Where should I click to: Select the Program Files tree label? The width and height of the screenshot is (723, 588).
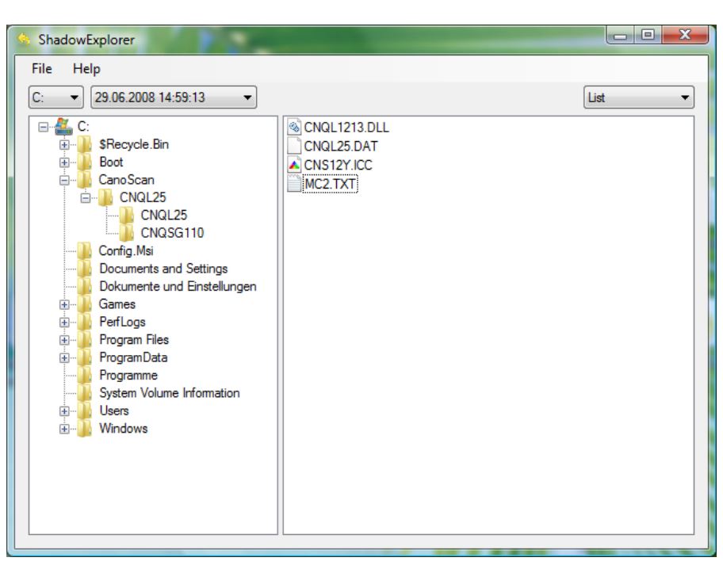pos(134,340)
